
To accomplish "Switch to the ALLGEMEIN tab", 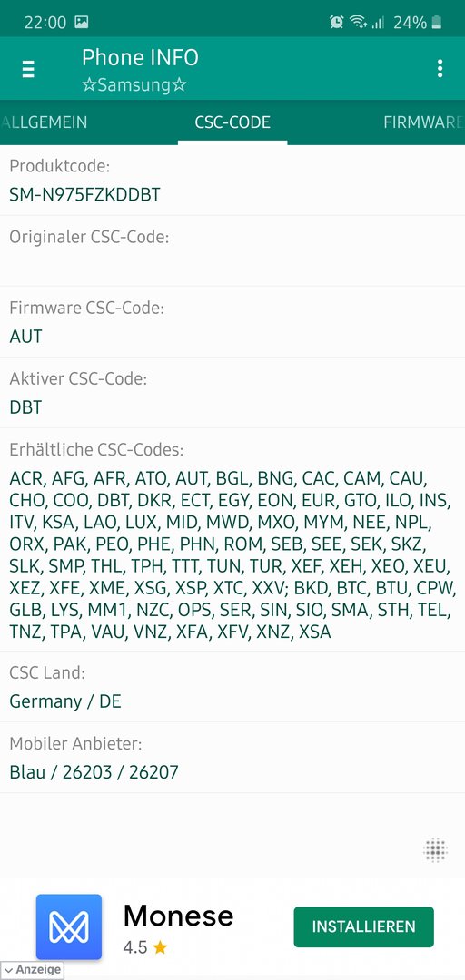I will [44, 122].
